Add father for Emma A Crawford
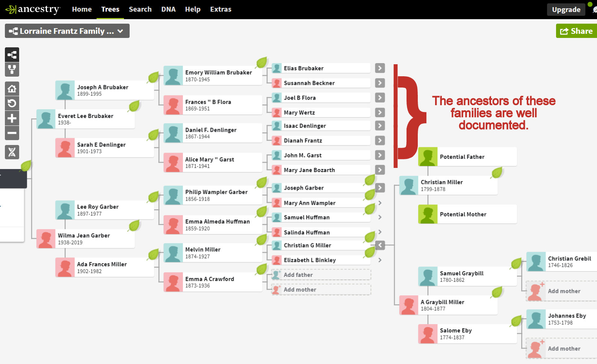 click(321, 275)
